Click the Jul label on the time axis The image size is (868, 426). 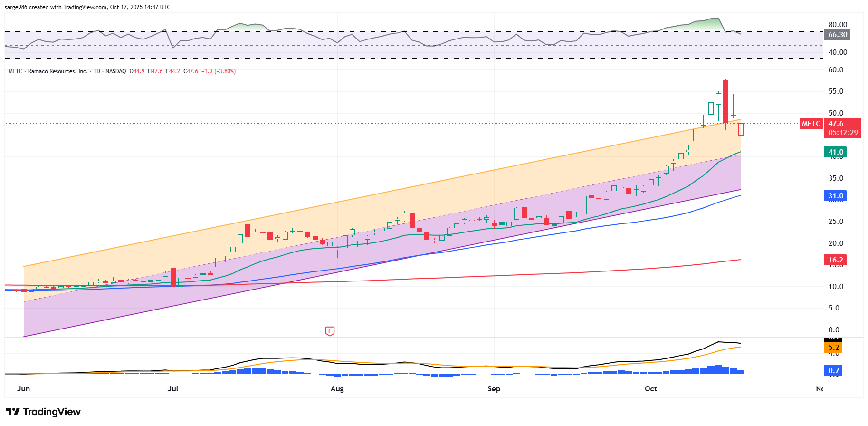pos(172,389)
